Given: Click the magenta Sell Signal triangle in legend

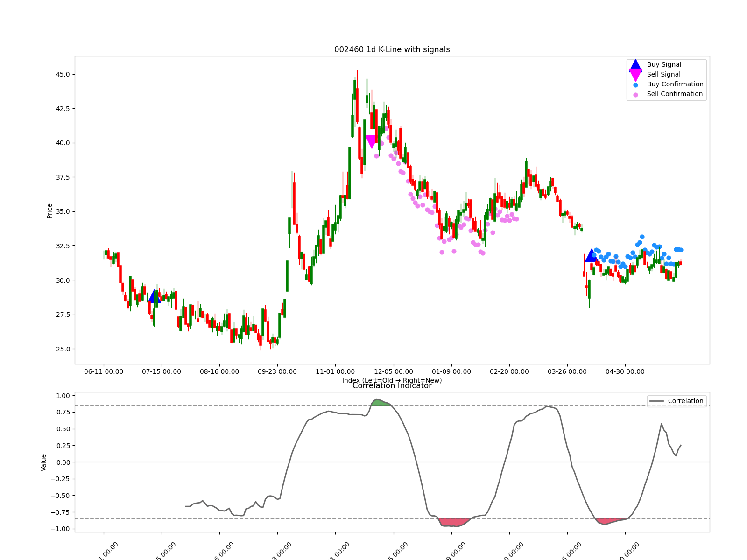Looking at the screenshot, I should (635, 75).
